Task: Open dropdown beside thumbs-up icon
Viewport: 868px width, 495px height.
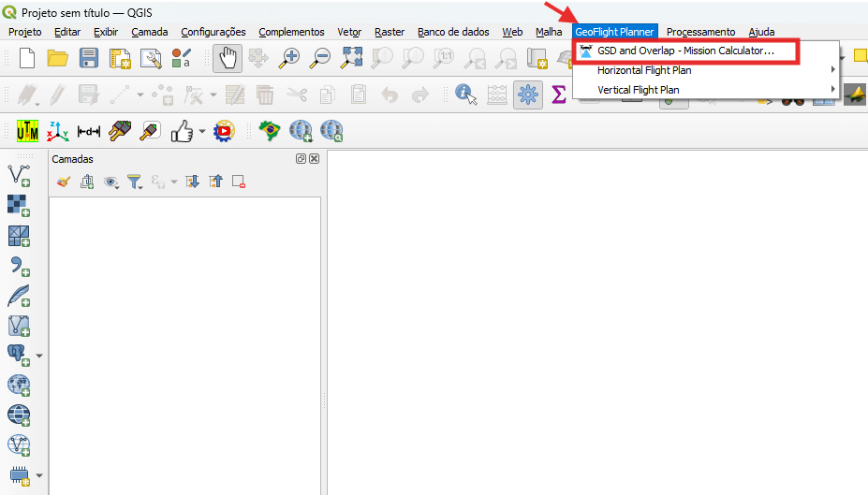Action: click(202, 132)
